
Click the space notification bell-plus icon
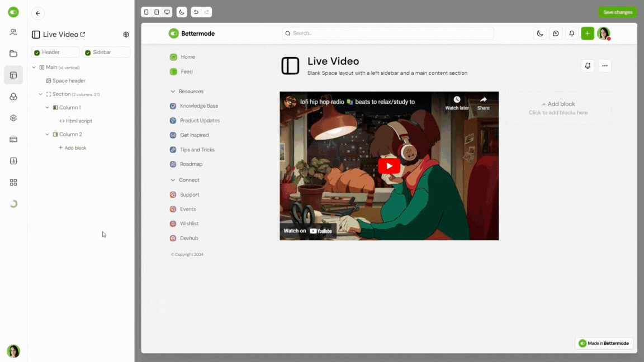click(x=588, y=66)
